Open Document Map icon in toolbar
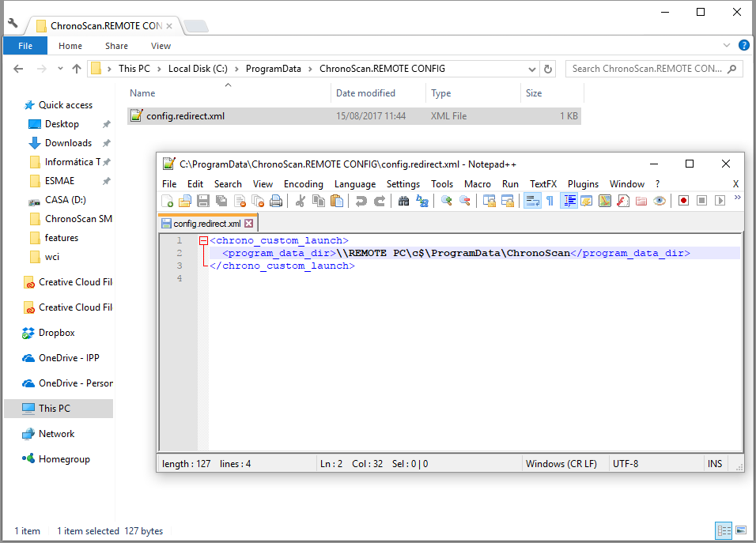This screenshot has width=756, height=543. pos(605,201)
